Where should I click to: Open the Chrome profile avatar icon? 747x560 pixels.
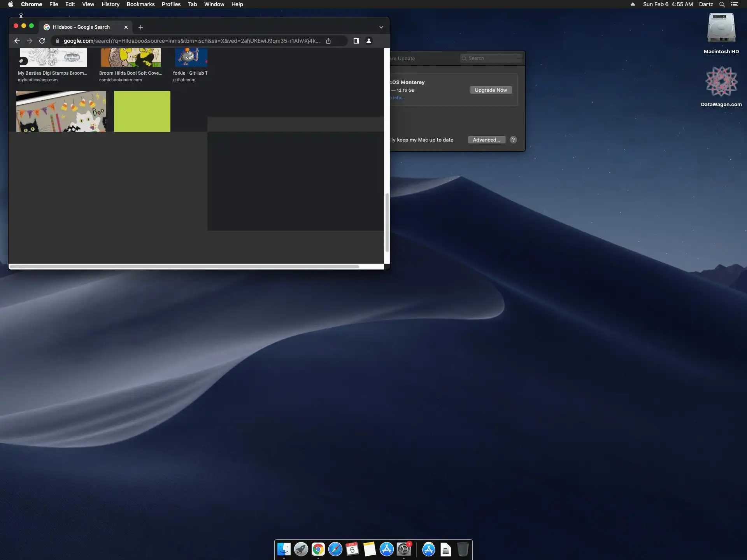[369, 41]
